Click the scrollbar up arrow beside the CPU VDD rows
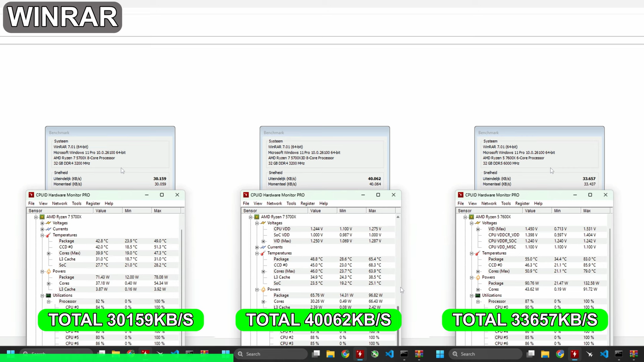The image size is (644, 362). (x=398, y=217)
